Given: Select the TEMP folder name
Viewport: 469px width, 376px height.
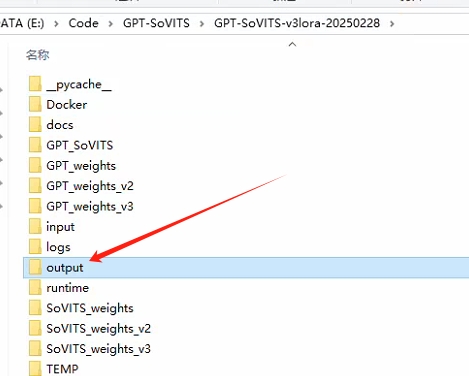Looking at the screenshot, I should click(62, 369).
